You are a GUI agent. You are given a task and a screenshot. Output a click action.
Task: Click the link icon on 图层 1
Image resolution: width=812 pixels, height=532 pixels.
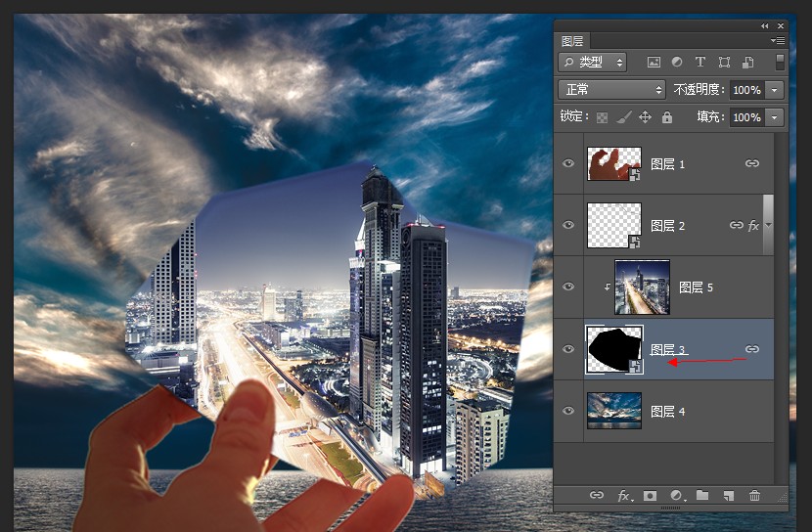click(x=752, y=163)
